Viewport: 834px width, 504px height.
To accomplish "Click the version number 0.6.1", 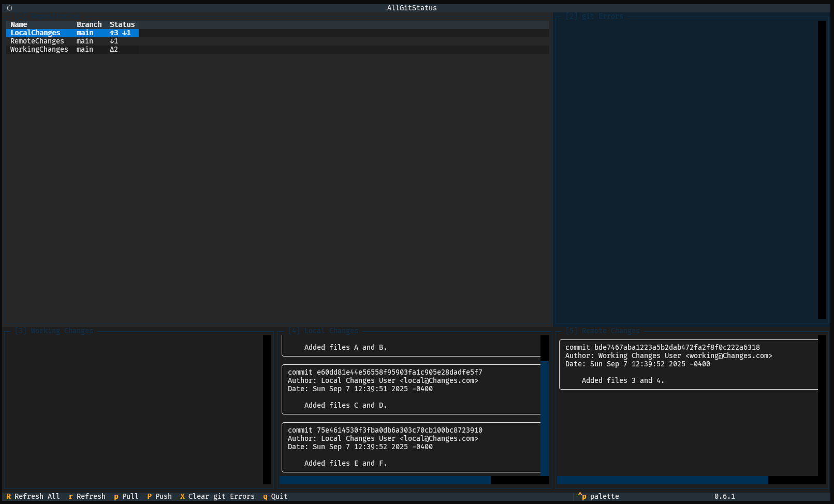I will pos(725,496).
